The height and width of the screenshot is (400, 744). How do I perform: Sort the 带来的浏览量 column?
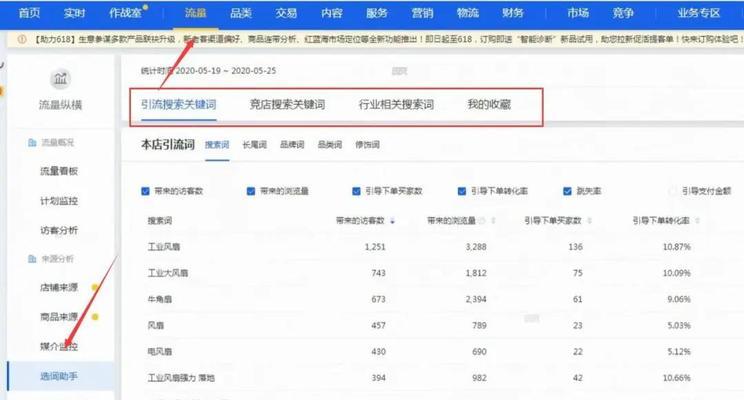(x=494, y=221)
